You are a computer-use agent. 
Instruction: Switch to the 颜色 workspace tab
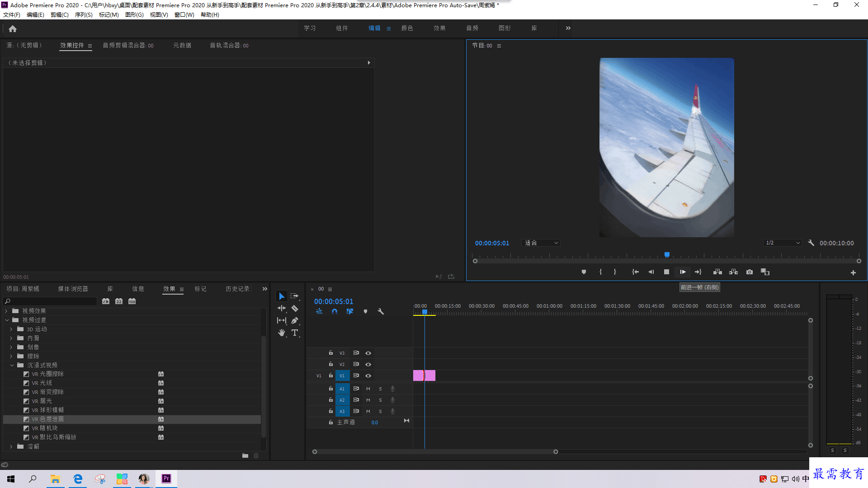click(407, 28)
